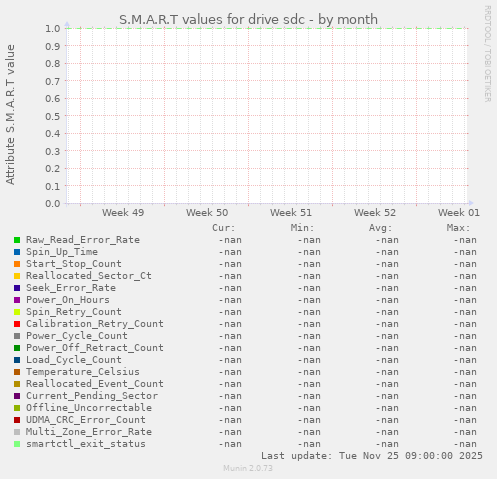Click the graph title for drive sdc
The width and height of the screenshot is (497, 479).
point(248,20)
